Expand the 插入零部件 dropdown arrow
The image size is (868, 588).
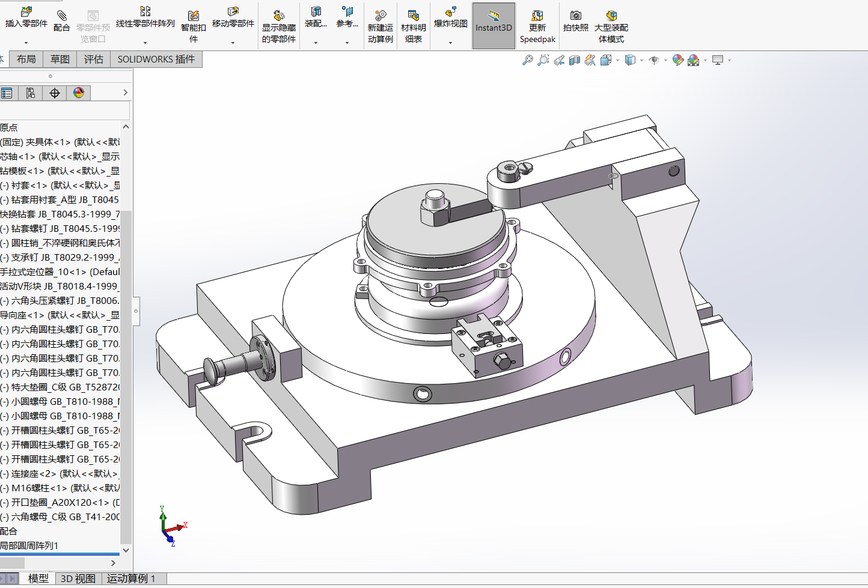point(26,43)
